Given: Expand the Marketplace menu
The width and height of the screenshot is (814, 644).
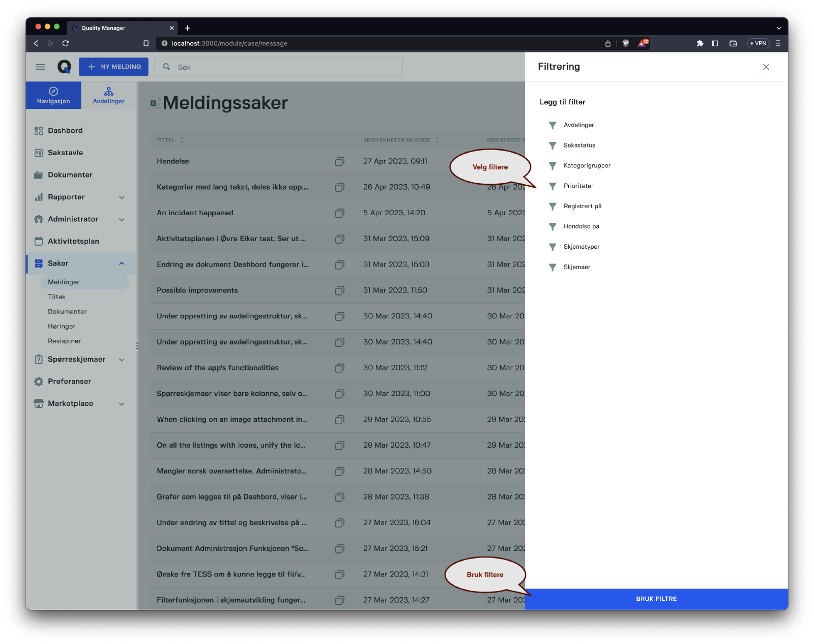Looking at the screenshot, I should pos(122,404).
